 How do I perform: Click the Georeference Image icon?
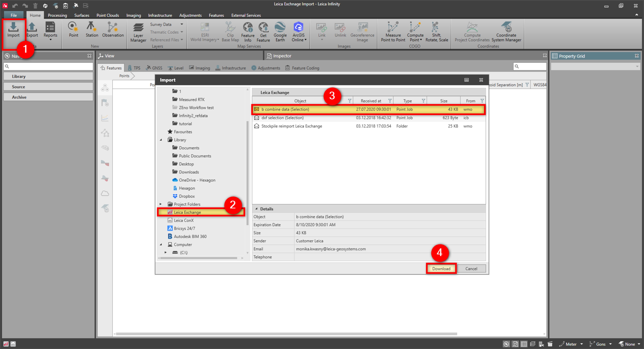click(x=362, y=32)
